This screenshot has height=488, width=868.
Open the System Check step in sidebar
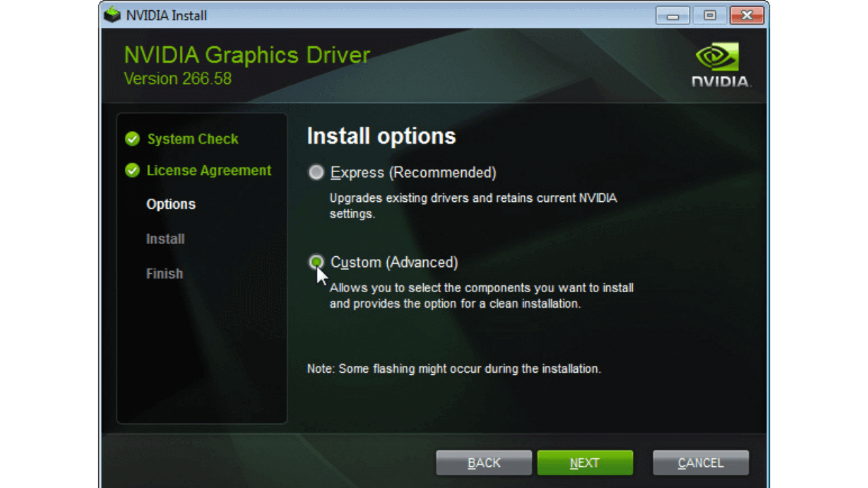(x=193, y=139)
